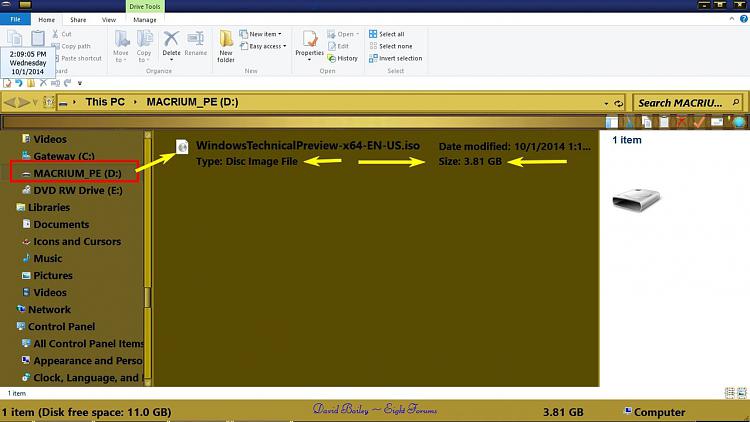Image resolution: width=750 pixels, height=422 pixels.
Task: Click the red X delete toolbar icon
Action: [x=681, y=122]
